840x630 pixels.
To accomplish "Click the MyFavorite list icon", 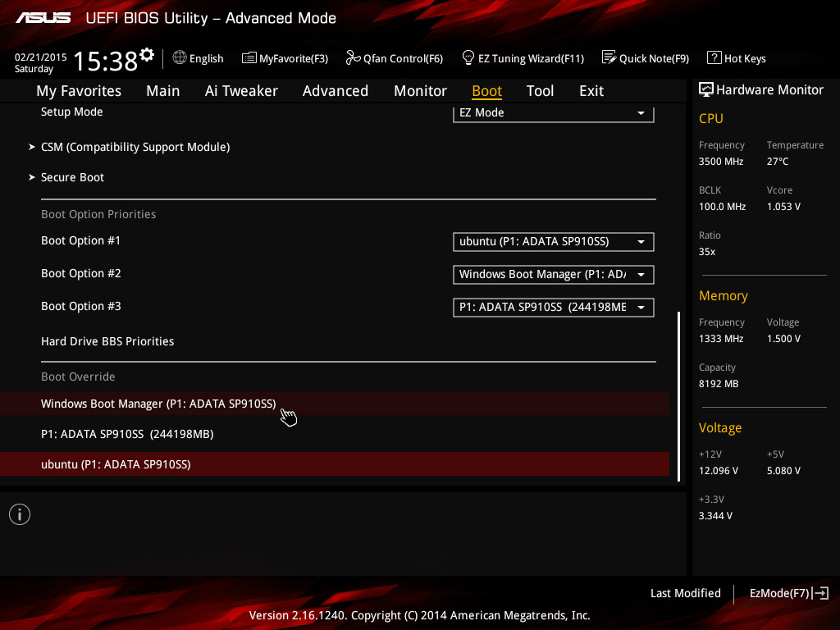I will tap(249, 58).
